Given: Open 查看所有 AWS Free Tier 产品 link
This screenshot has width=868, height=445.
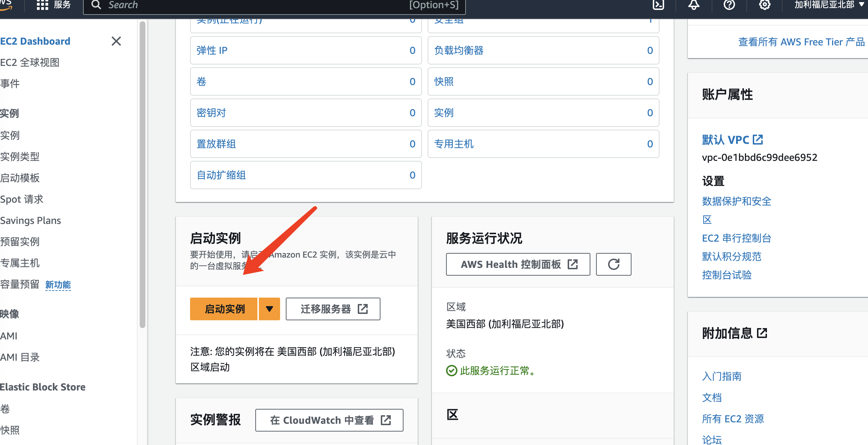Looking at the screenshot, I should (801, 42).
